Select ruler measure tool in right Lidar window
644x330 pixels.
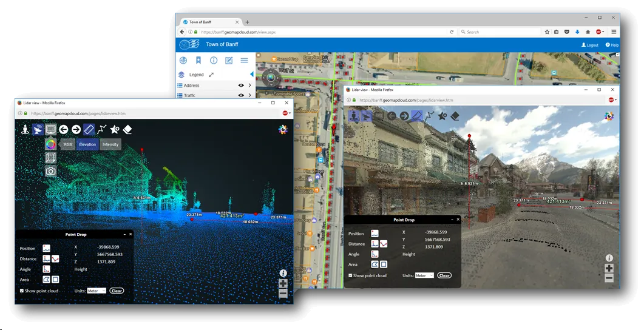click(417, 116)
